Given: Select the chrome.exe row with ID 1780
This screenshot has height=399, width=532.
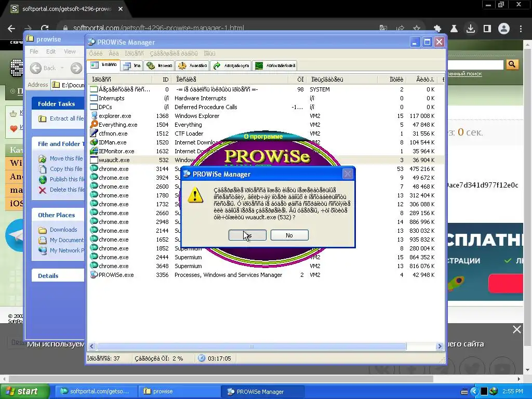Looking at the screenshot, I should 266,195.
